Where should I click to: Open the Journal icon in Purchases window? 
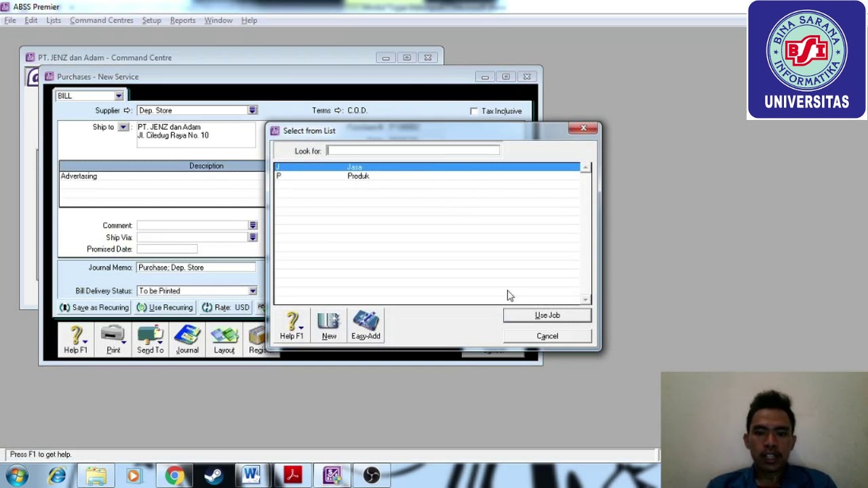187,340
